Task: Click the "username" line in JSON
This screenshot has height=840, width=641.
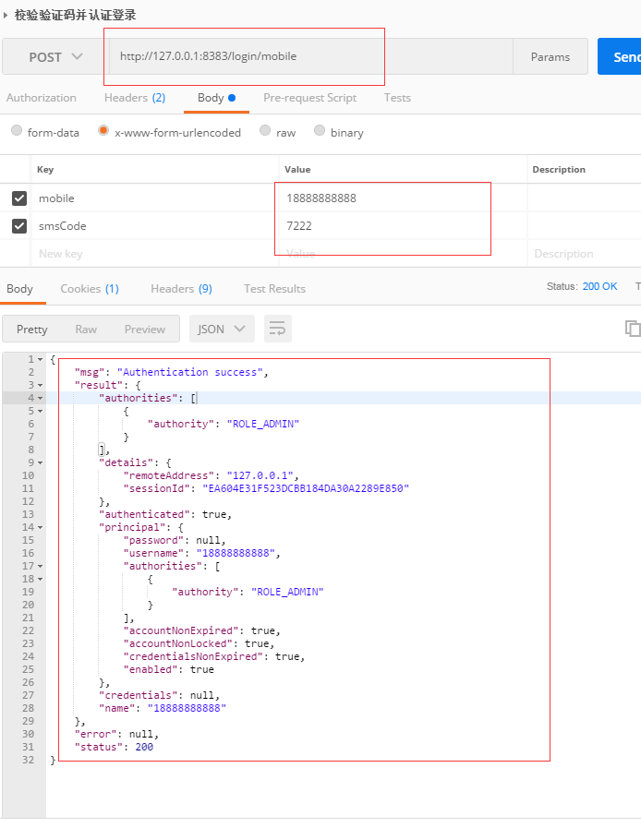Action: pyautogui.click(x=202, y=554)
